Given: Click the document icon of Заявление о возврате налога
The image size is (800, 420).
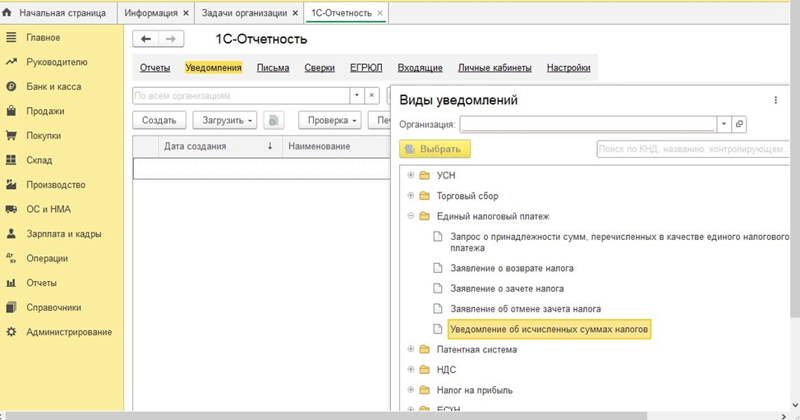Looking at the screenshot, I should [437, 268].
